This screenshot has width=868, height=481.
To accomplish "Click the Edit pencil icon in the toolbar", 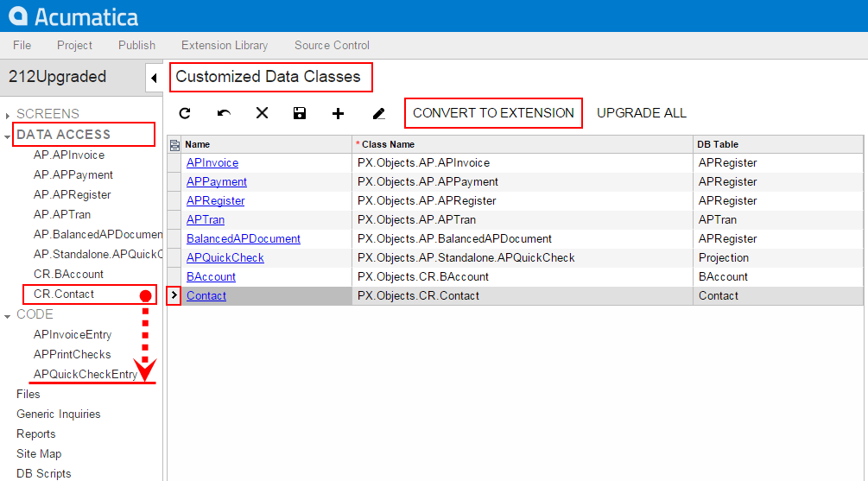I will 378,113.
